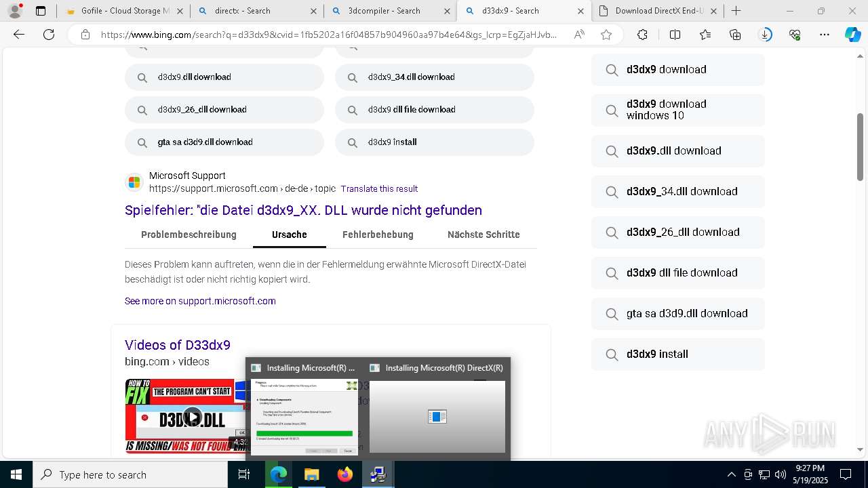
Task: Click the taskbar search box
Action: click(130, 474)
